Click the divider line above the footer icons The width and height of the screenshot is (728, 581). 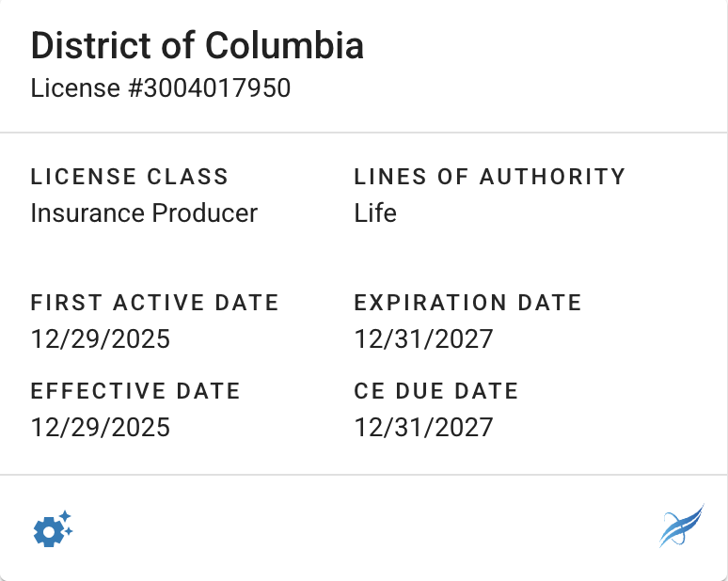pyautogui.click(x=364, y=475)
